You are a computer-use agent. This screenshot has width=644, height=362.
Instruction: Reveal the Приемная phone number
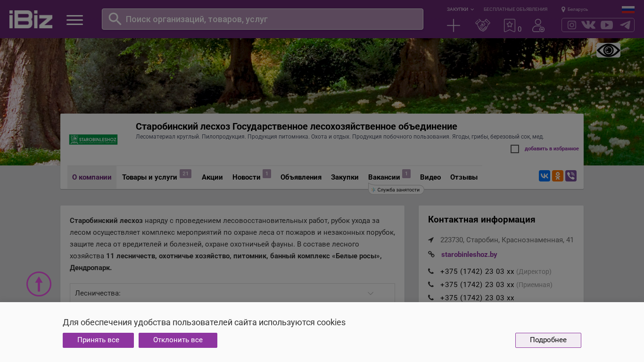tap(477, 285)
